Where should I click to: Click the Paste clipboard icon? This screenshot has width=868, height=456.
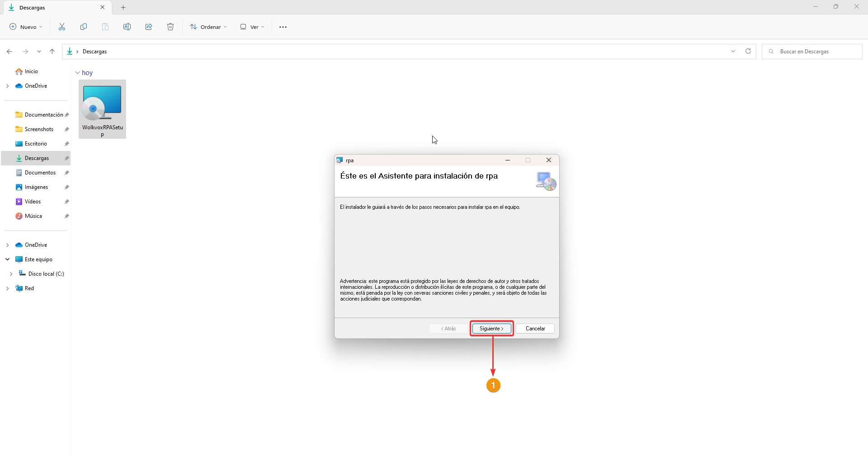(105, 27)
